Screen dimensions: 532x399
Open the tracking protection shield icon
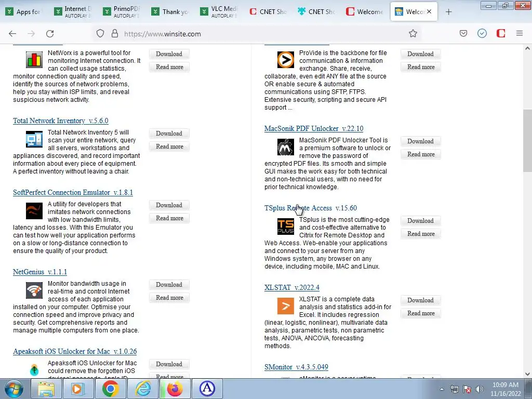click(x=100, y=33)
